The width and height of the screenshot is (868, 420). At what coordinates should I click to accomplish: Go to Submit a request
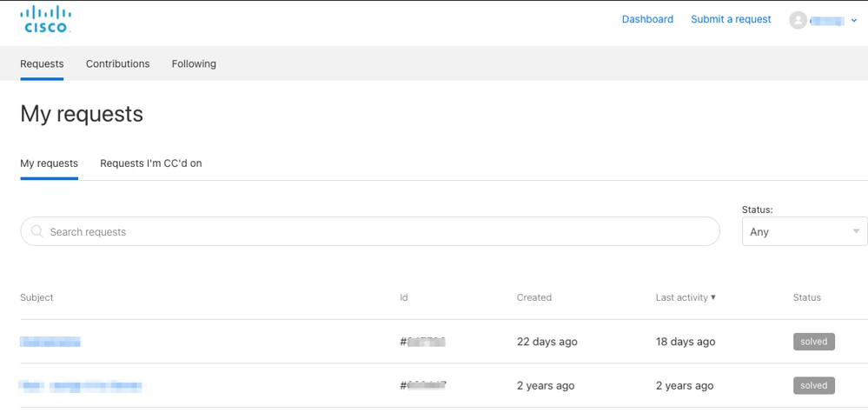[x=731, y=19]
